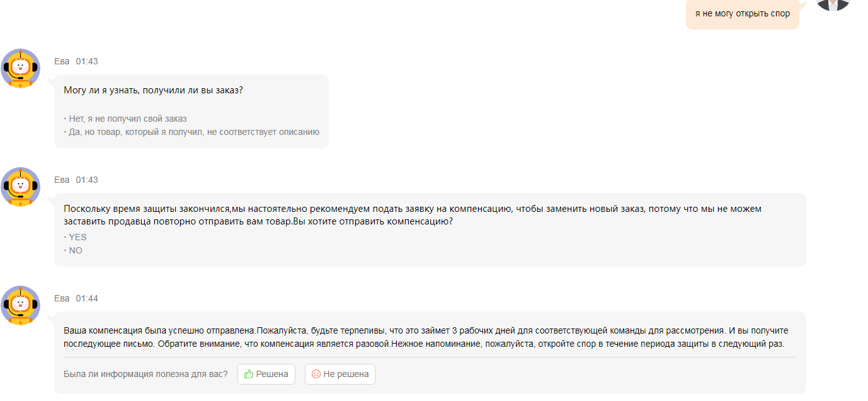Click the 'Поскольку время защиты закончился' message text
This screenshot has height=401, width=868.
coord(413,215)
